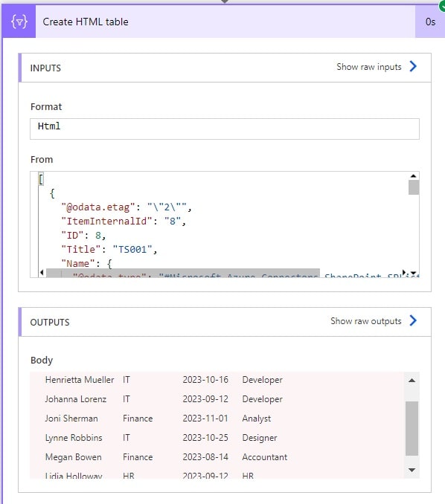Screen dimensions: 445x504
Task: Select Henrietta Mueller in Body output
Action: coord(80,380)
